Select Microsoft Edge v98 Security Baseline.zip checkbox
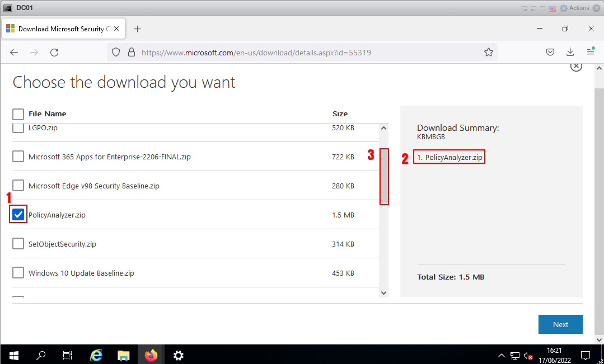This screenshot has width=604, height=364. pos(18,186)
